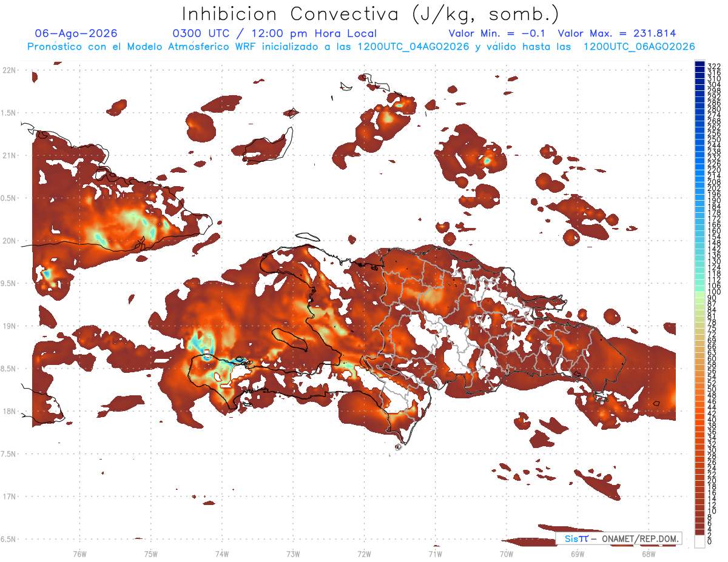The image size is (728, 562).
Task: Click the "20" value on the color scale
Action: [712, 480]
